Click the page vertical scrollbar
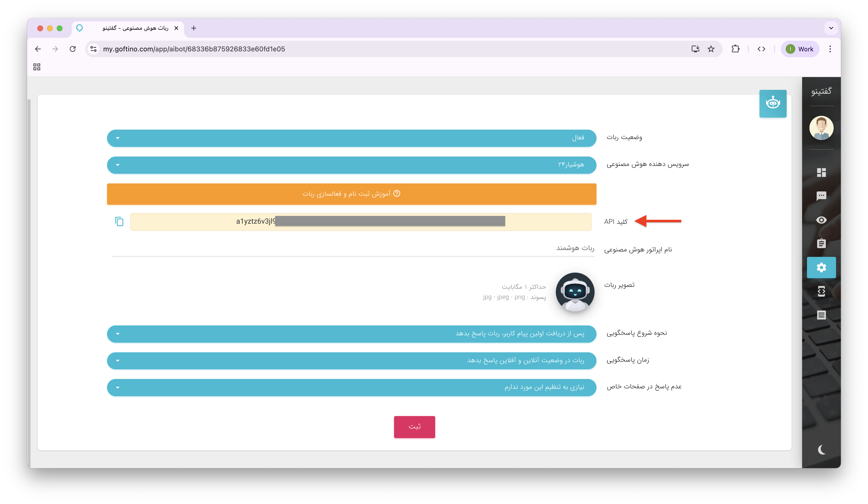Screen dimensions: 868x504 tap(29, 283)
